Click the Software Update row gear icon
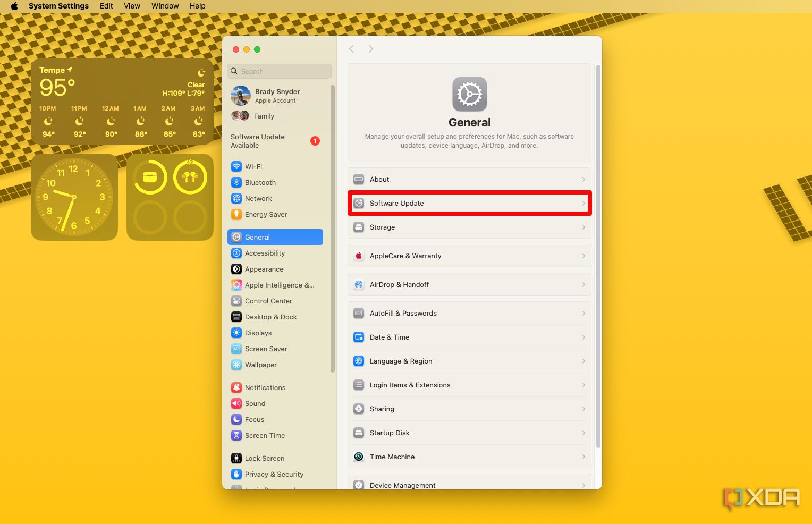The height and width of the screenshot is (524, 812). click(359, 203)
